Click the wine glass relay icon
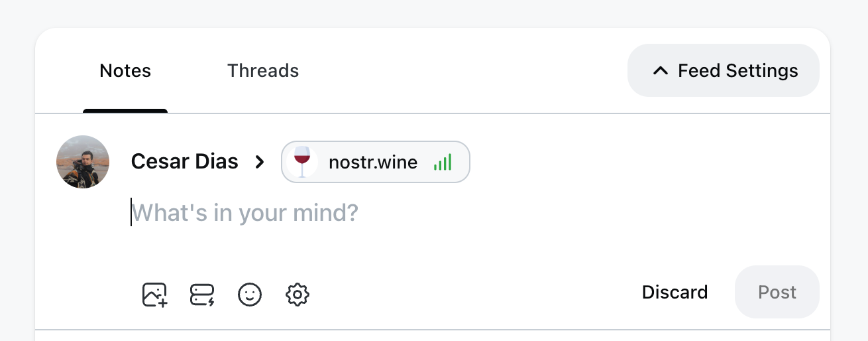 click(302, 162)
